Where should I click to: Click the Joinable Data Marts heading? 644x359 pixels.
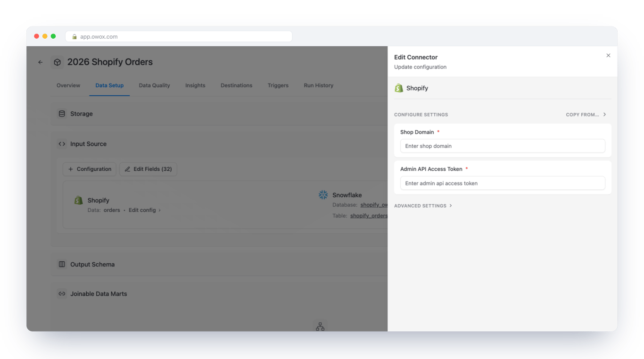click(x=99, y=294)
